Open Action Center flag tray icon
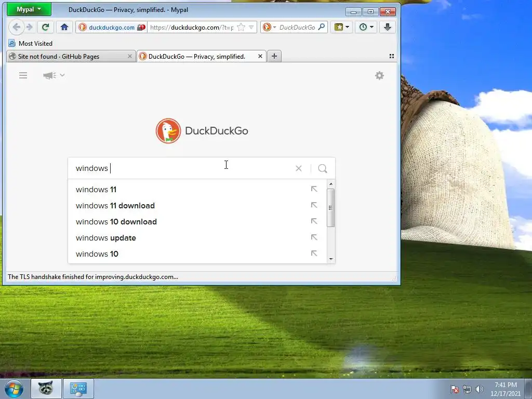 pos(455,389)
